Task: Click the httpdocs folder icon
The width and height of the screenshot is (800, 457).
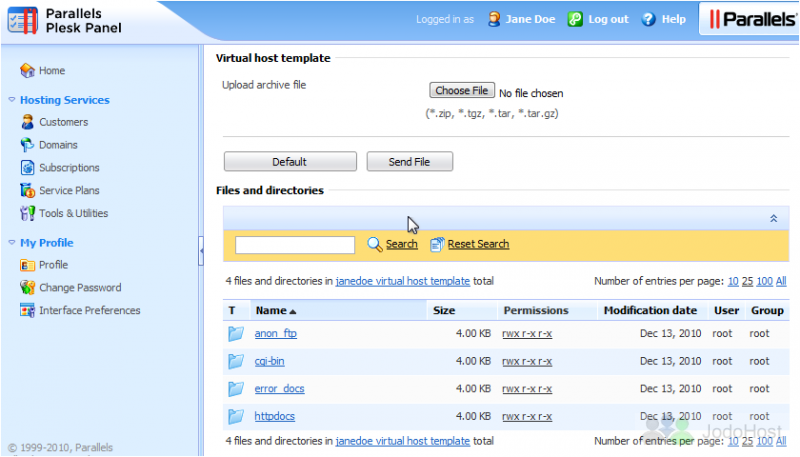Action: click(x=236, y=416)
